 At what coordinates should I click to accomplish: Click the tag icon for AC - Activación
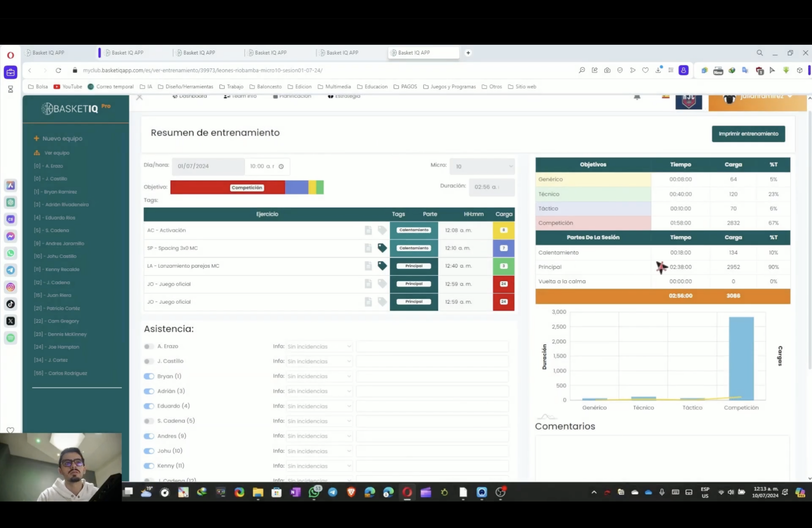pos(382,230)
